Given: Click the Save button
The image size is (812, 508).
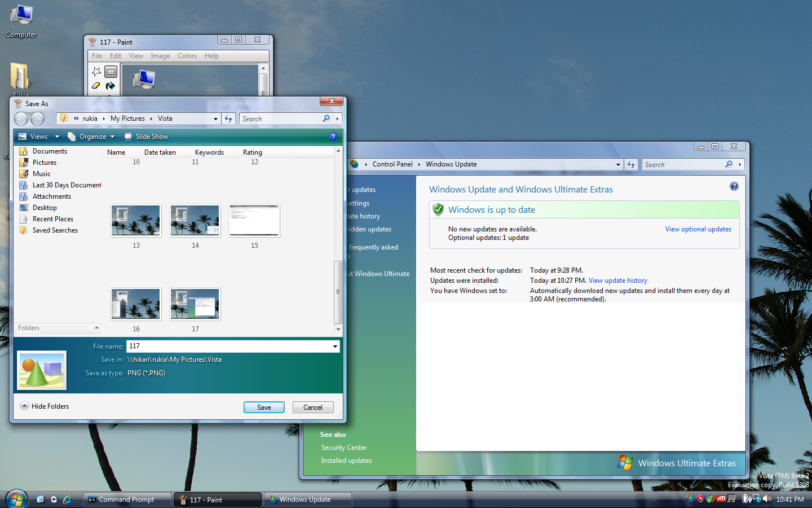Looking at the screenshot, I should [264, 408].
